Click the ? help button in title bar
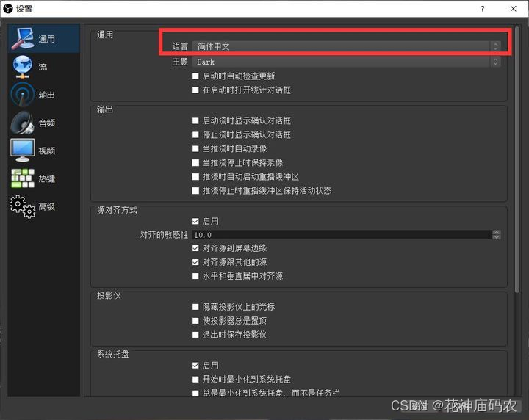This screenshot has height=420, width=529. pyautogui.click(x=483, y=8)
